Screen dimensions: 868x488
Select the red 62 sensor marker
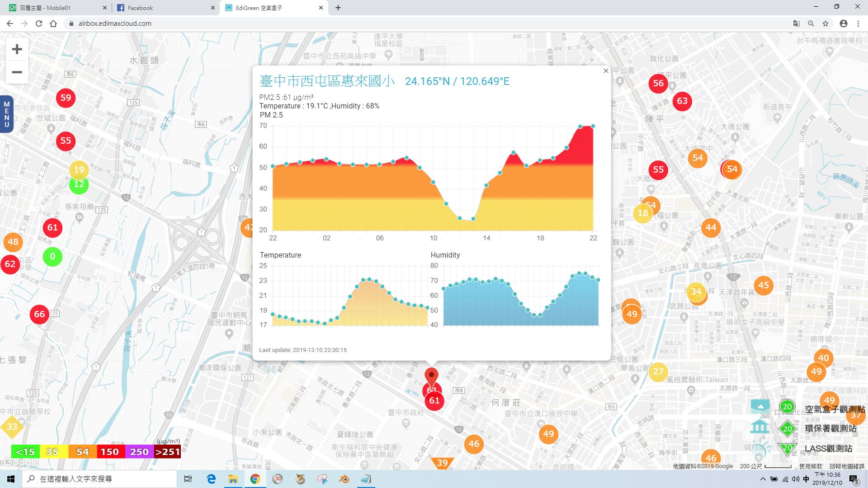coord(10,264)
